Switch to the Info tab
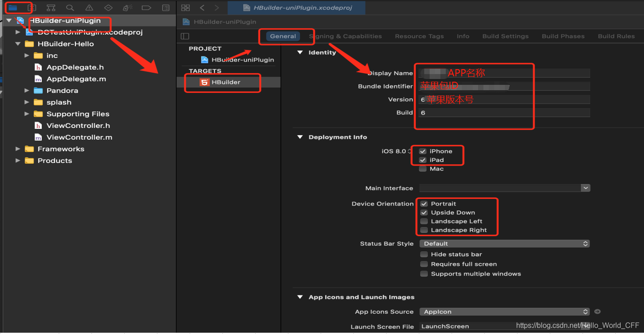Image resolution: width=644 pixels, height=334 pixels. point(463,36)
